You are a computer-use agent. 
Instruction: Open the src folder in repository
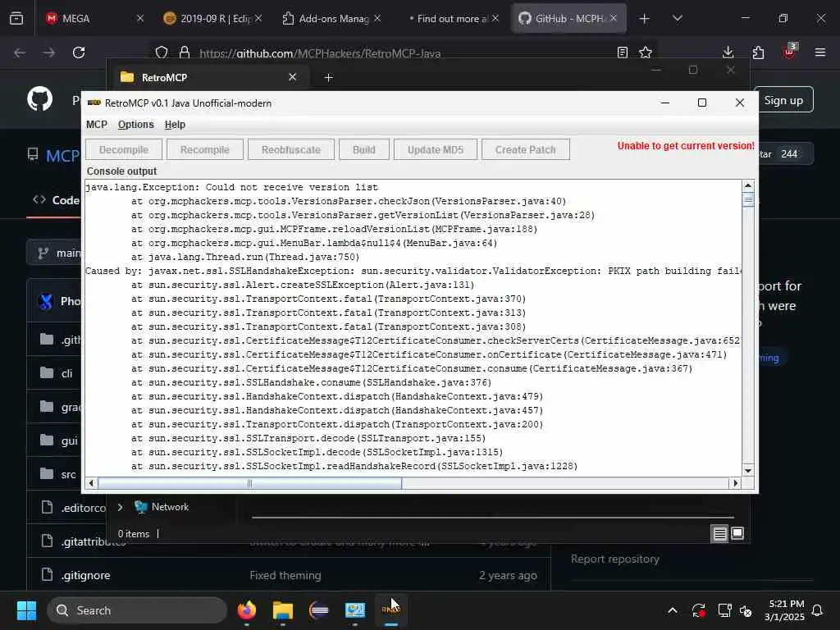(x=68, y=474)
